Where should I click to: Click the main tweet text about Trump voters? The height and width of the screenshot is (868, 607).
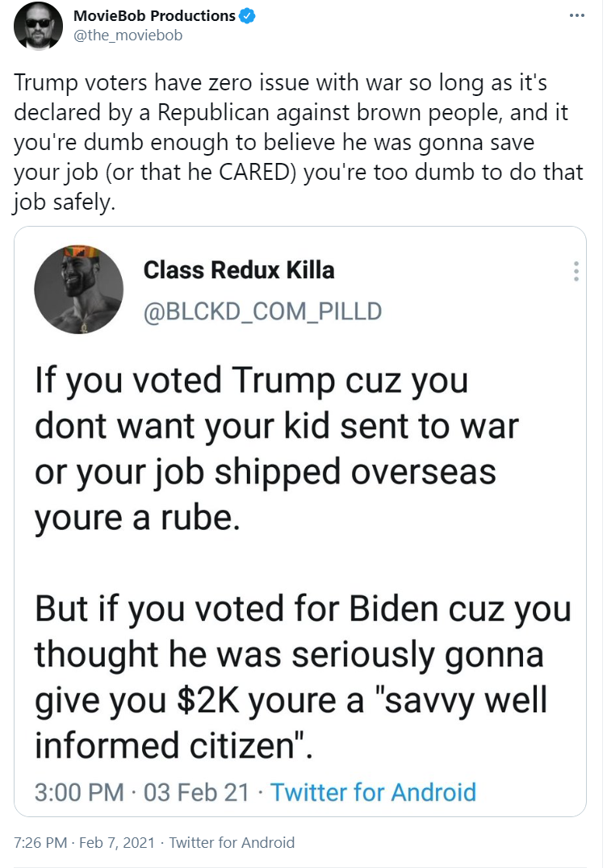[298, 142]
